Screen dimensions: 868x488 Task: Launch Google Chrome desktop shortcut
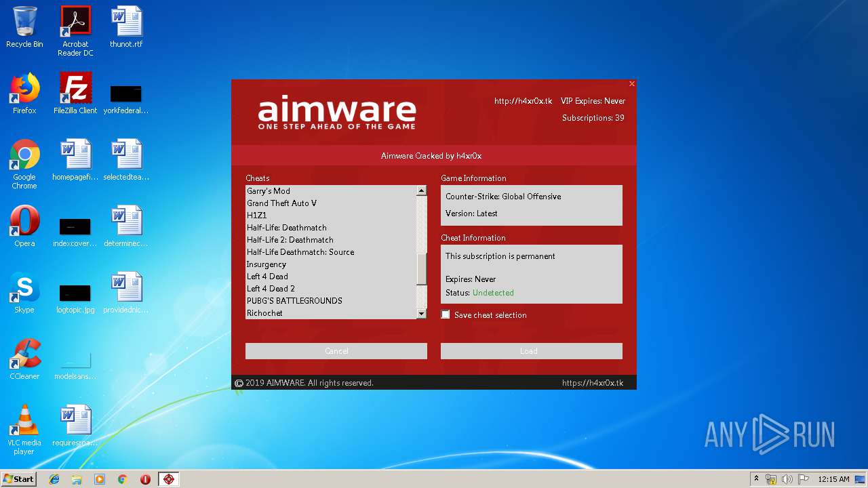24,164
